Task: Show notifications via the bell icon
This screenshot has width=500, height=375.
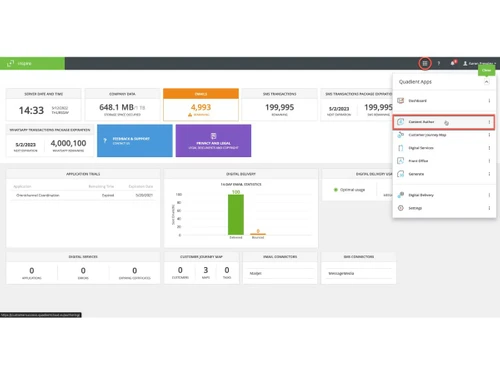Action: [453, 63]
